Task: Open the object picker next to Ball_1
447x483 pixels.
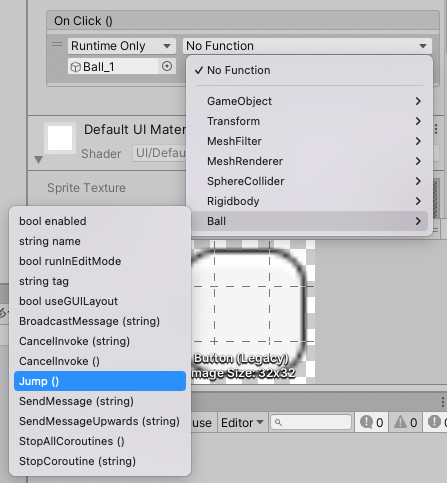Action: pos(167,66)
